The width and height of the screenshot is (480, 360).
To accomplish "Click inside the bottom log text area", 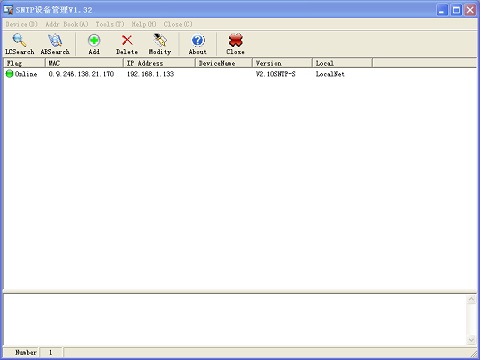I will [x=235, y=320].
